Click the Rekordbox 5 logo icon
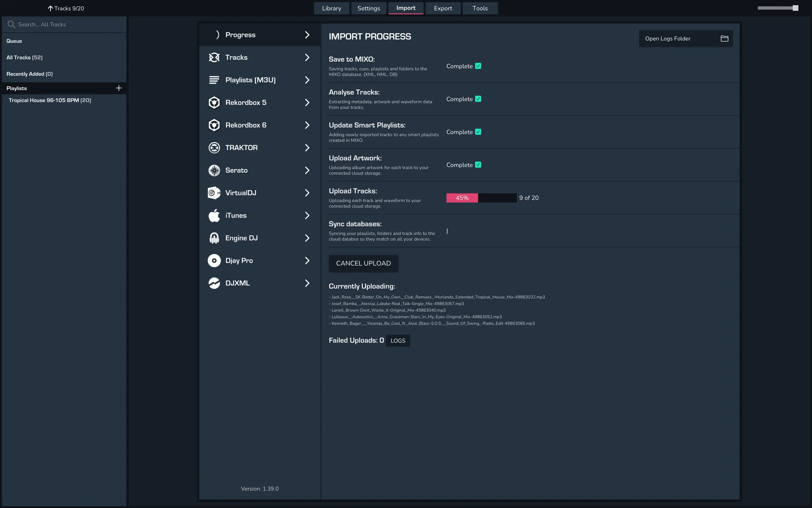The width and height of the screenshot is (812, 508). 214,102
